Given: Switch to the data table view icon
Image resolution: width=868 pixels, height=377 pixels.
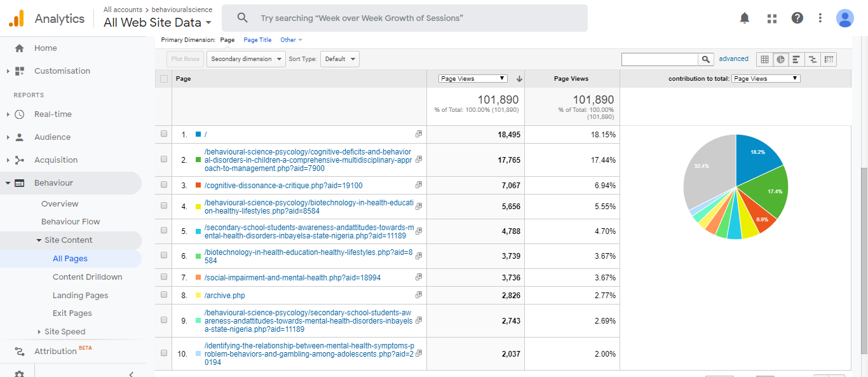Looking at the screenshot, I should [x=764, y=59].
